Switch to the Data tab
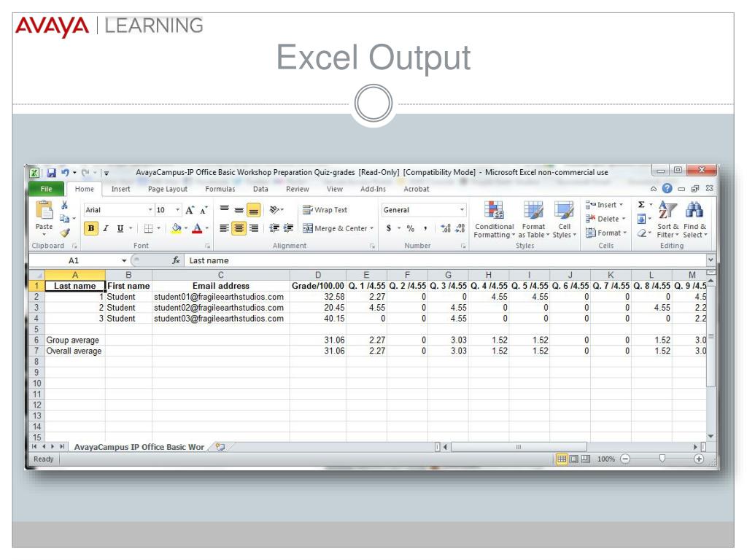 pos(260,189)
